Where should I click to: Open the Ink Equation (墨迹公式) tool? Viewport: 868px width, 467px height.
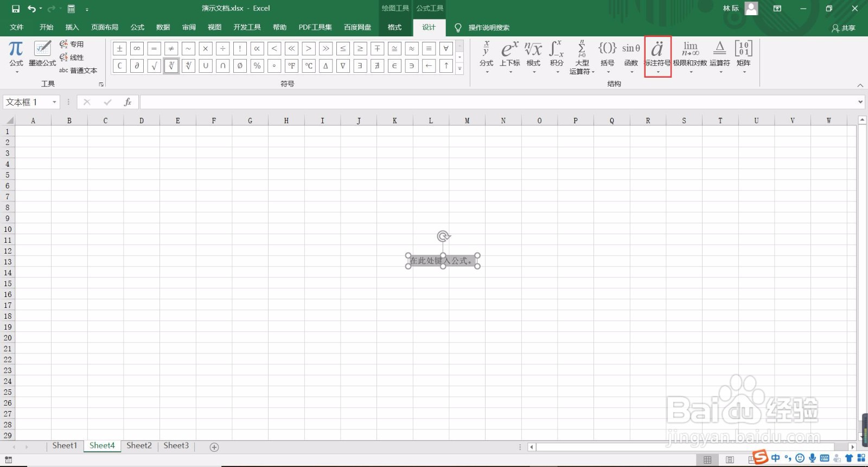(42, 54)
